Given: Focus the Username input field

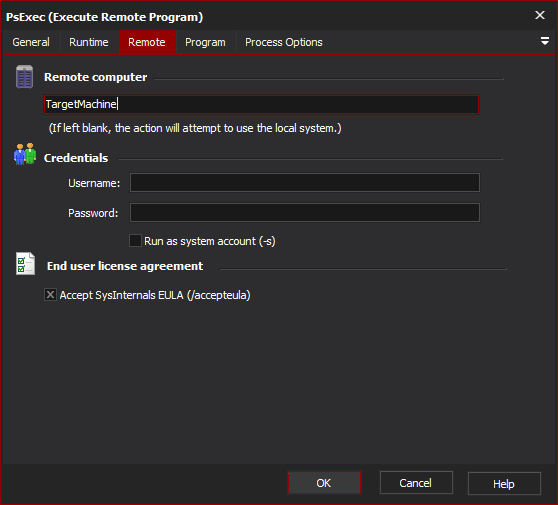Looking at the screenshot, I should point(305,183).
